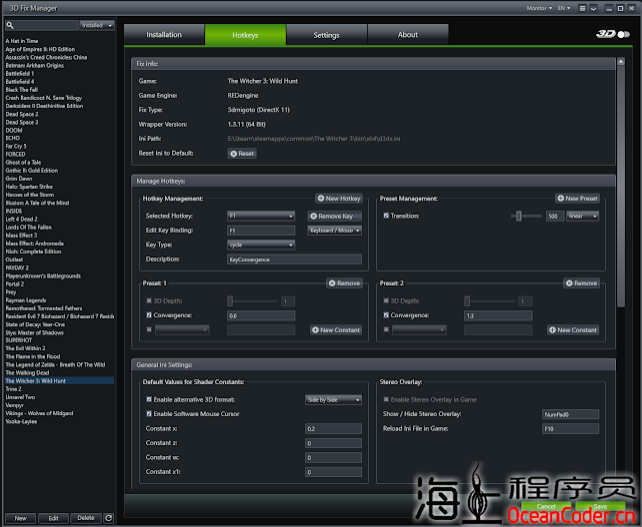The width and height of the screenshot is (642, 527).
Task: Cancel the hotkey changes
Action: (x=546, y=507)
